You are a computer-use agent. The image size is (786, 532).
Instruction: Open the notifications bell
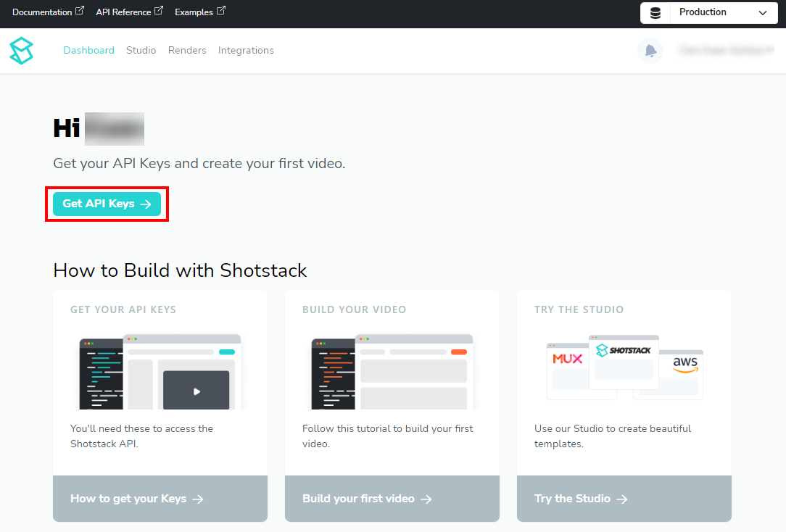(650, 51)
